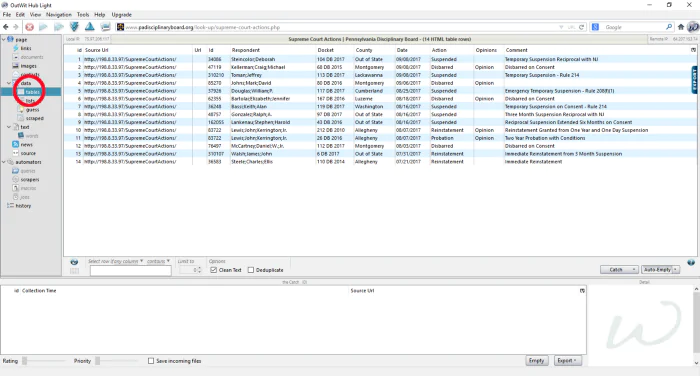Viewport: 700px width, 376px height.
Task: Click the grid icon below the globe
Action: 74,271
